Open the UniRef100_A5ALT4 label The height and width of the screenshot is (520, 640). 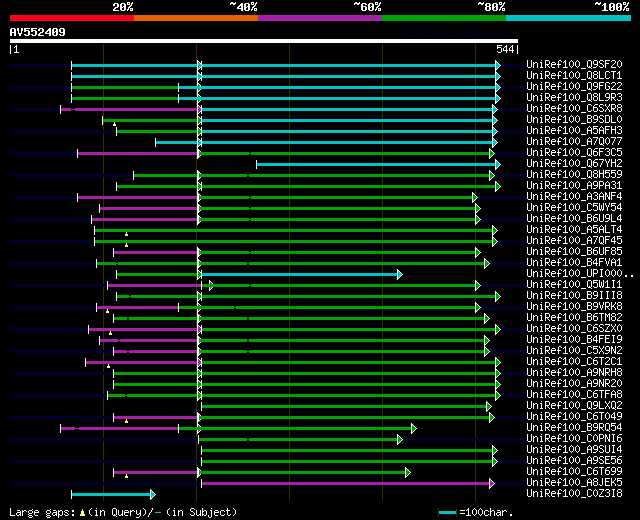coord(574,230)
